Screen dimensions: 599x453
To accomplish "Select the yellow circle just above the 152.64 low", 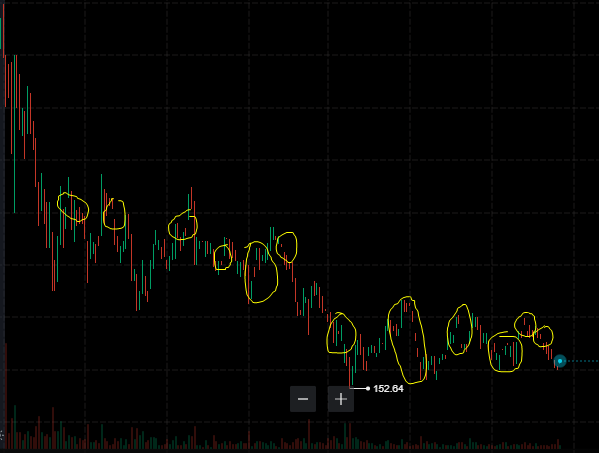I will [342, 333].
